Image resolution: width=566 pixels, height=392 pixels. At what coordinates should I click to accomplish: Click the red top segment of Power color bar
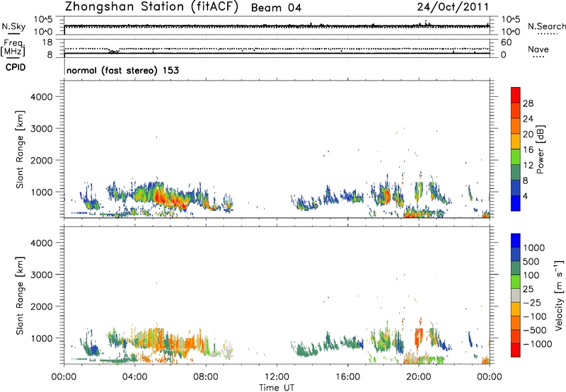pyautogui.click(x=516, y=96)
